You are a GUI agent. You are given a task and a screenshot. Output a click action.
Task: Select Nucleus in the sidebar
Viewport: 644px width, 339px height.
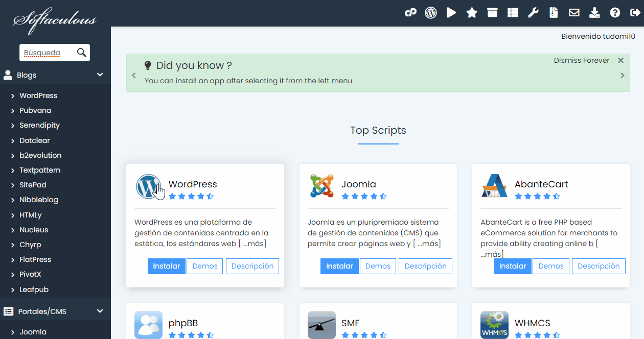pyautogui.click(x=34, y=230)
